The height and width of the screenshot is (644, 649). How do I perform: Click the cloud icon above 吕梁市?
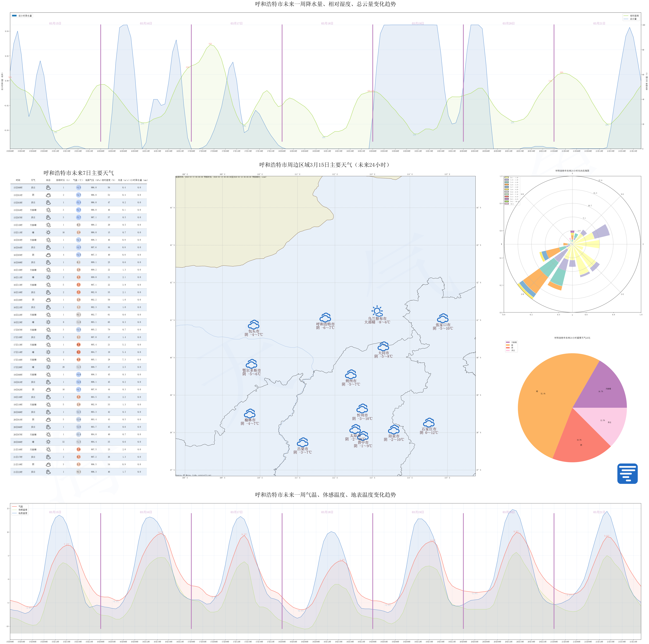(303, 442)
